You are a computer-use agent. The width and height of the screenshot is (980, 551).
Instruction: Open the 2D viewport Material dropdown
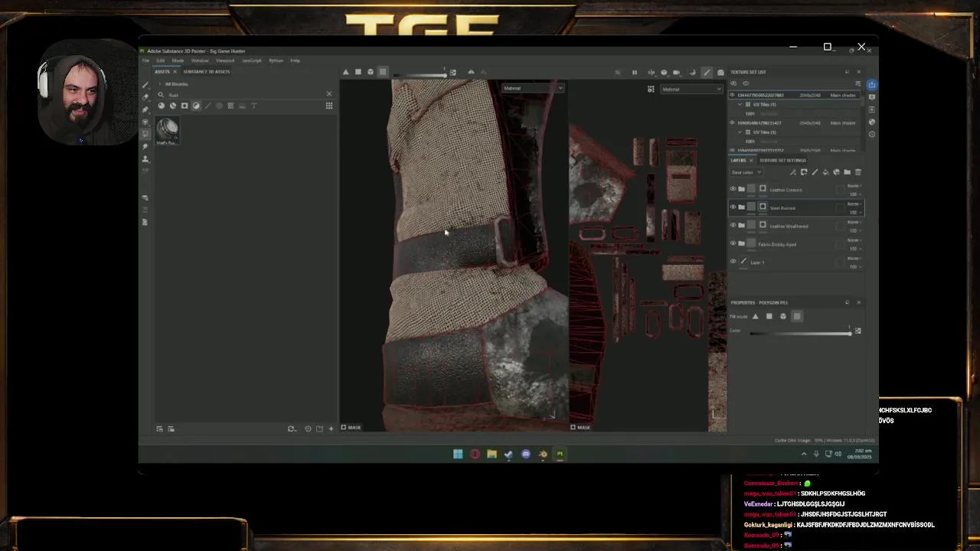point(691,89)
